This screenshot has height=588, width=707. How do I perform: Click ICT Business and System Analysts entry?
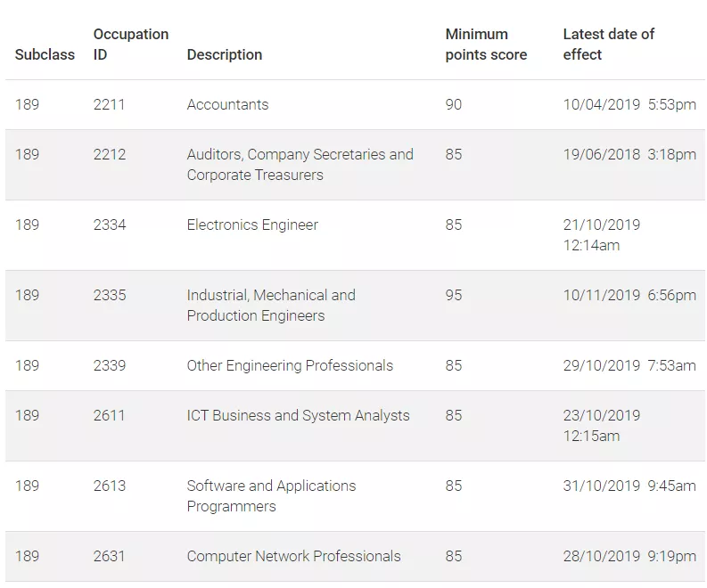pyautogui.click(x=298, y=415)
